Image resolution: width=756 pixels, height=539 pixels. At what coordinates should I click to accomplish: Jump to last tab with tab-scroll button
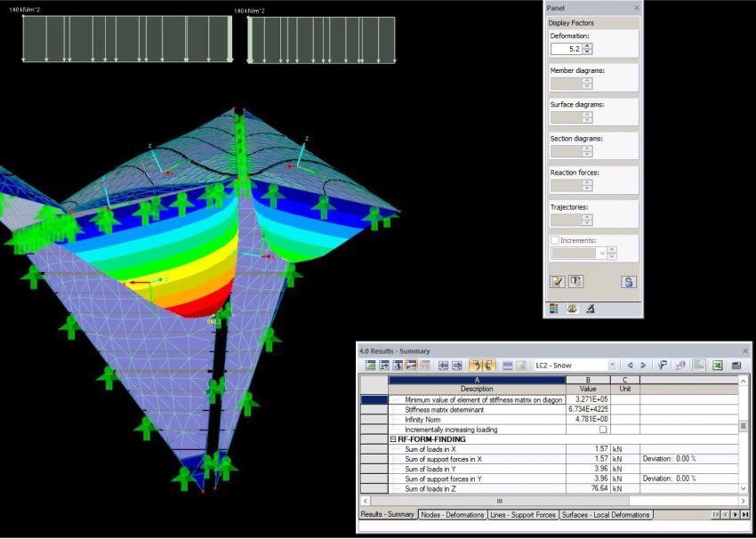(746, 515)
